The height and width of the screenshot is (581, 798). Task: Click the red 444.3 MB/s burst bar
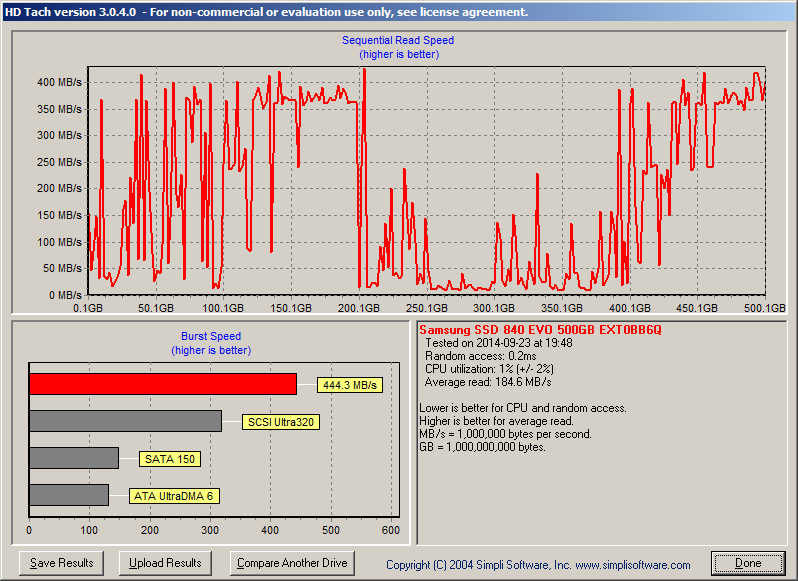tap(163, 384)
